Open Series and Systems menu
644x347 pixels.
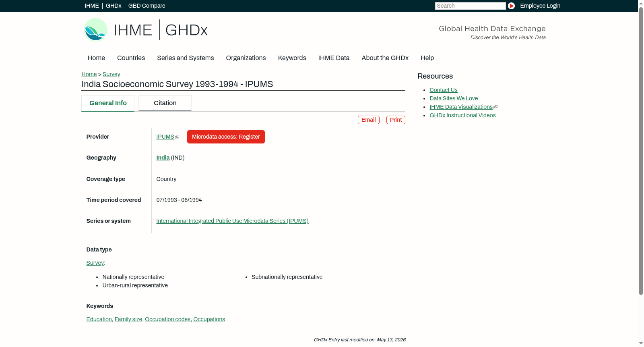click(x=186, y=58)
